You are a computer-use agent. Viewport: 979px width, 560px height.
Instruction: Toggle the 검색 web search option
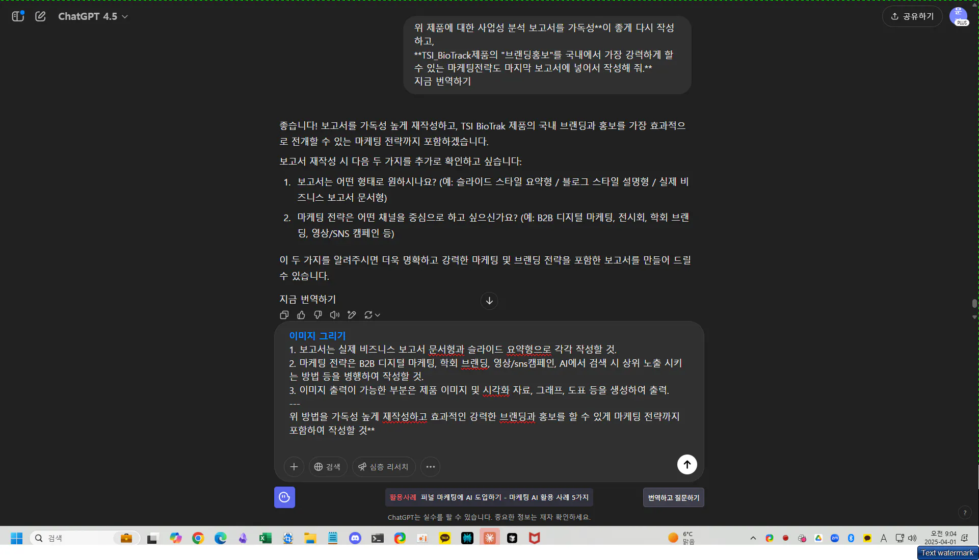point(328,467)
